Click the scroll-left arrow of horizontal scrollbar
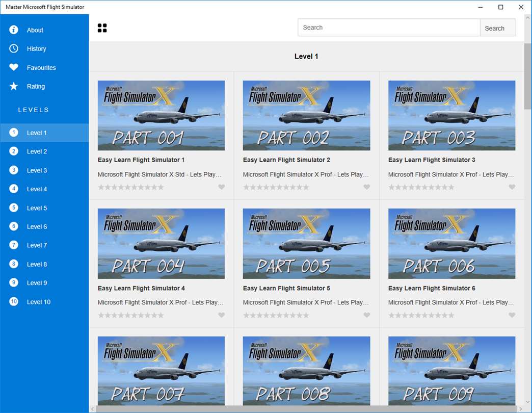The width and height of the screenshot is (532, 413). point(92,409)
